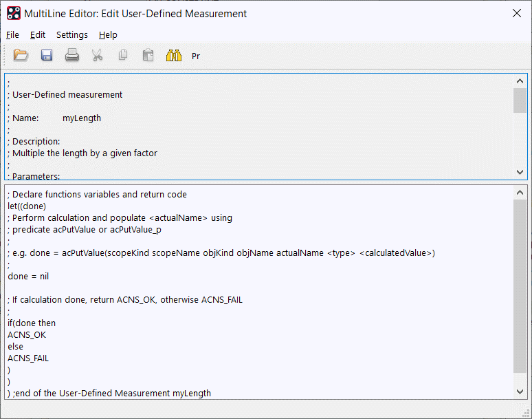This screenshot has height=419, width=532.
Task: Close the MultiLine Editor window
Action: 517,13
